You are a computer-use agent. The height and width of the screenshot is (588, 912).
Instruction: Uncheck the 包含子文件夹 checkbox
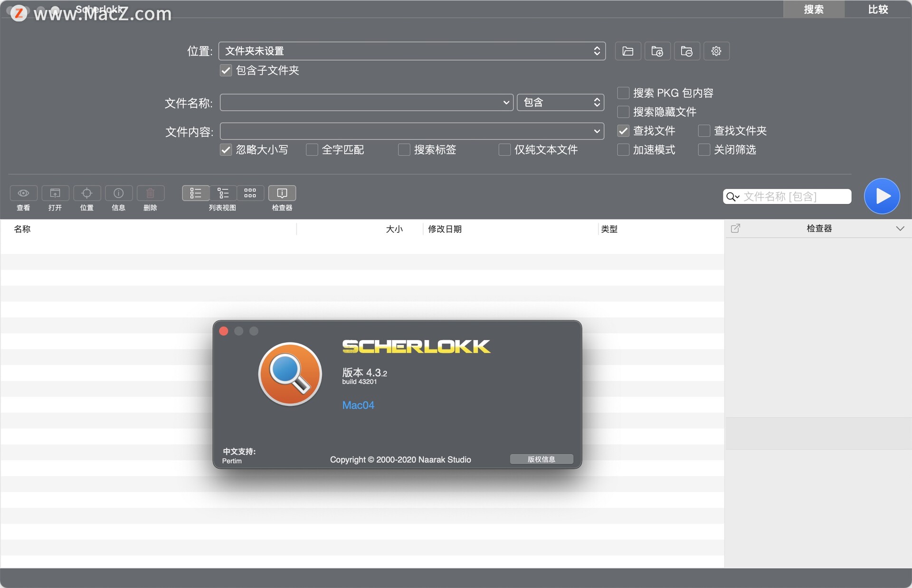point(226,71)
